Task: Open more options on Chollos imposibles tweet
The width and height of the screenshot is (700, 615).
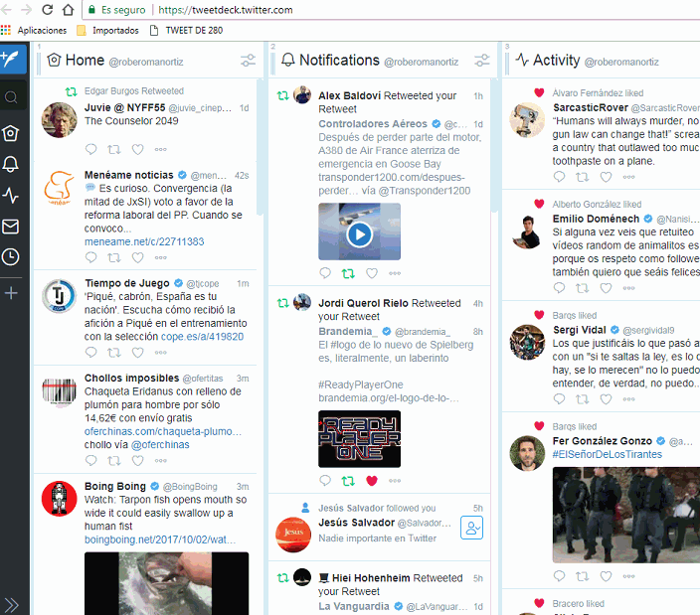Action: tap(161, 461)
